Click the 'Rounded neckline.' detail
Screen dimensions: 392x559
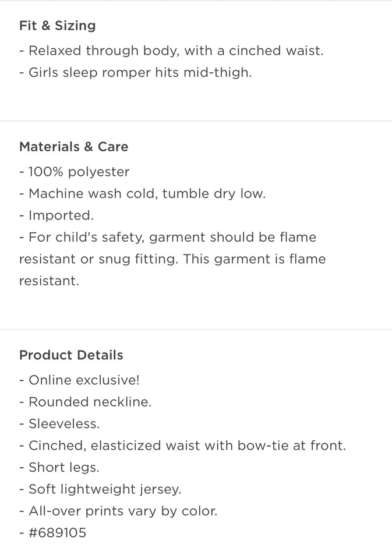tap(85, 402)
